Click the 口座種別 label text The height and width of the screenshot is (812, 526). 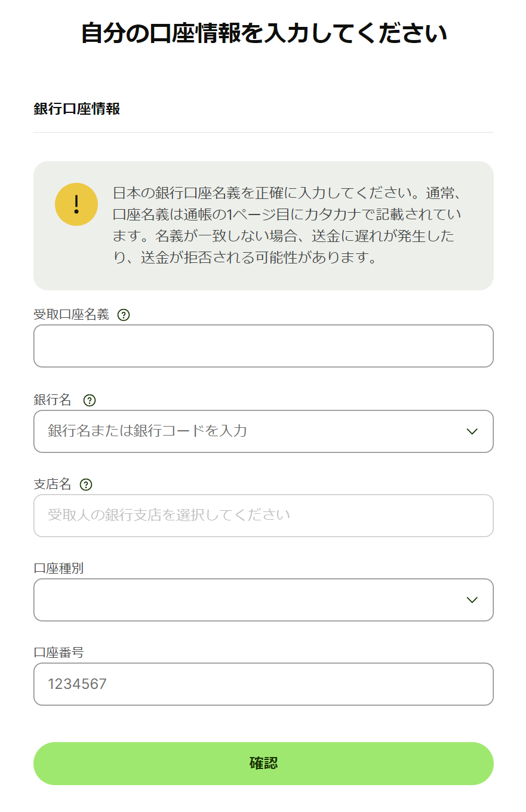click(x=59, y=568)
